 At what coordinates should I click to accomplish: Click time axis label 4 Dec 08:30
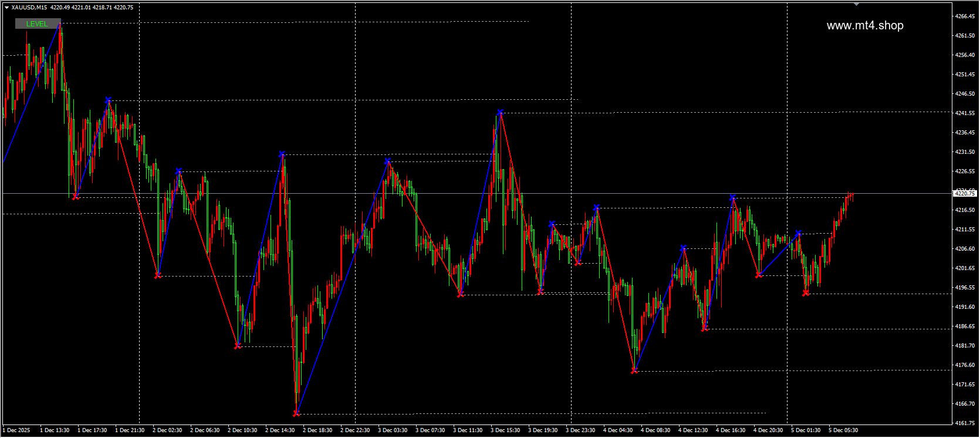pos(655,430)
